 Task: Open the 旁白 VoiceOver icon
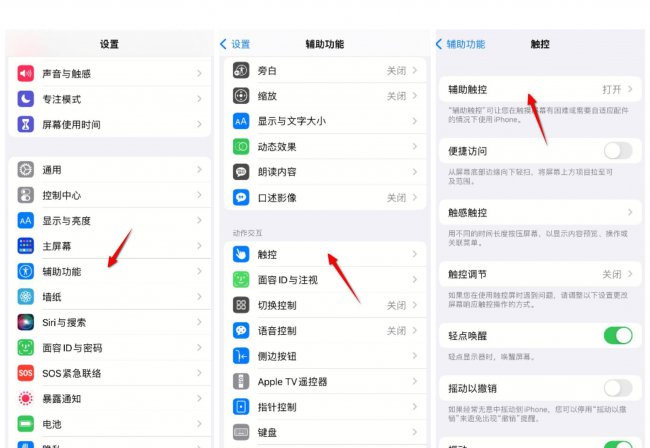coord(241,70)
